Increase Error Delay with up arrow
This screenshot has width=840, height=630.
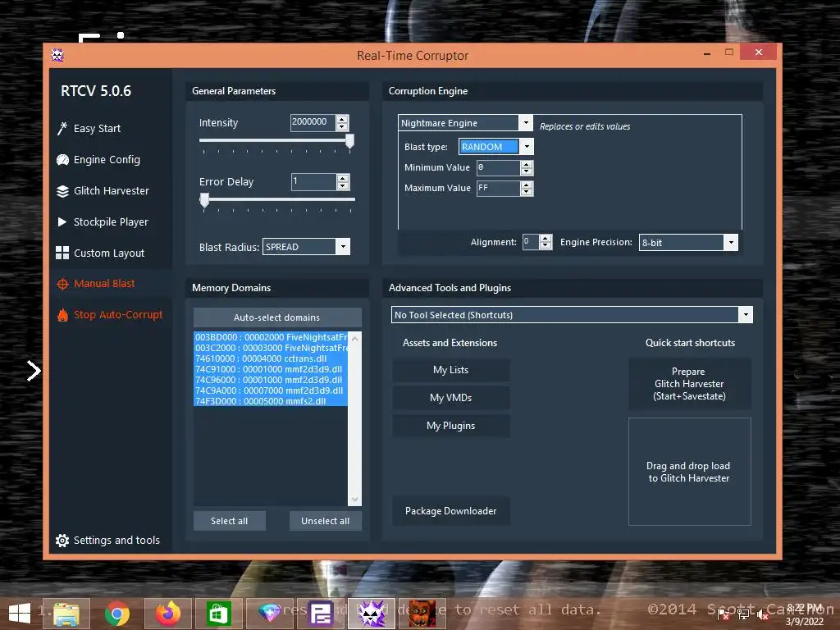342,178
